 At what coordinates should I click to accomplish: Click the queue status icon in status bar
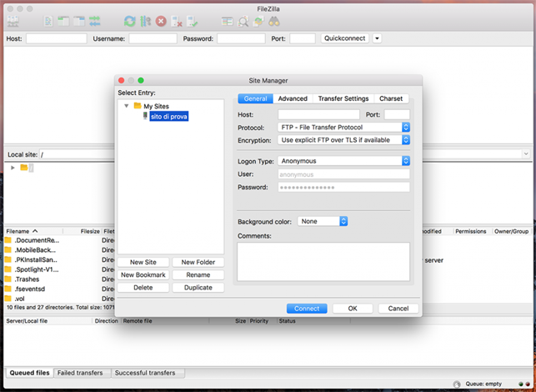coord(456,384)
